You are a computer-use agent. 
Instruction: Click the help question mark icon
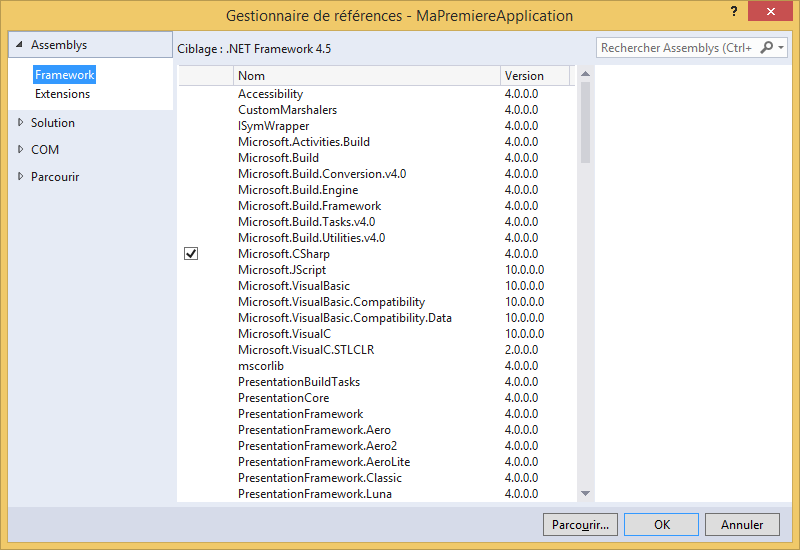[x=734, y=11]
